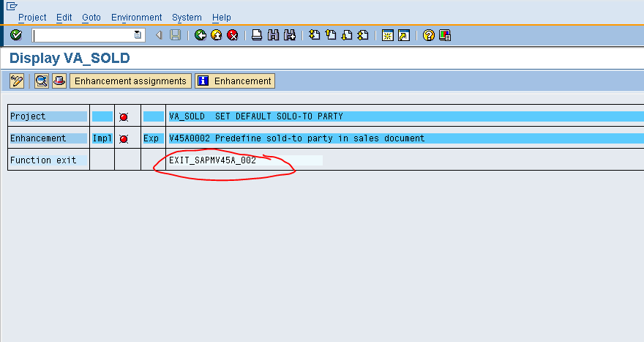This screenshot has height=342, width=644.
Task: Click the Impl cell in Enhancement row
Action: click(x=102, y=138)
